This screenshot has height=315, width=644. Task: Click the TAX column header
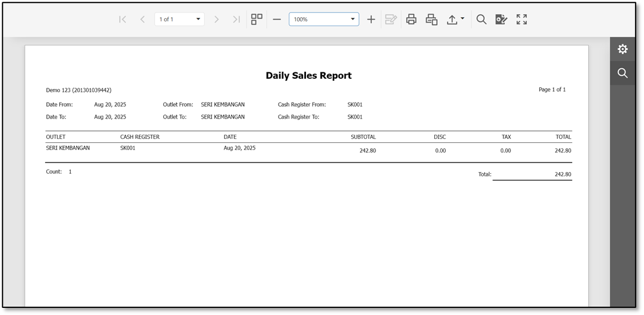(506, 137)
